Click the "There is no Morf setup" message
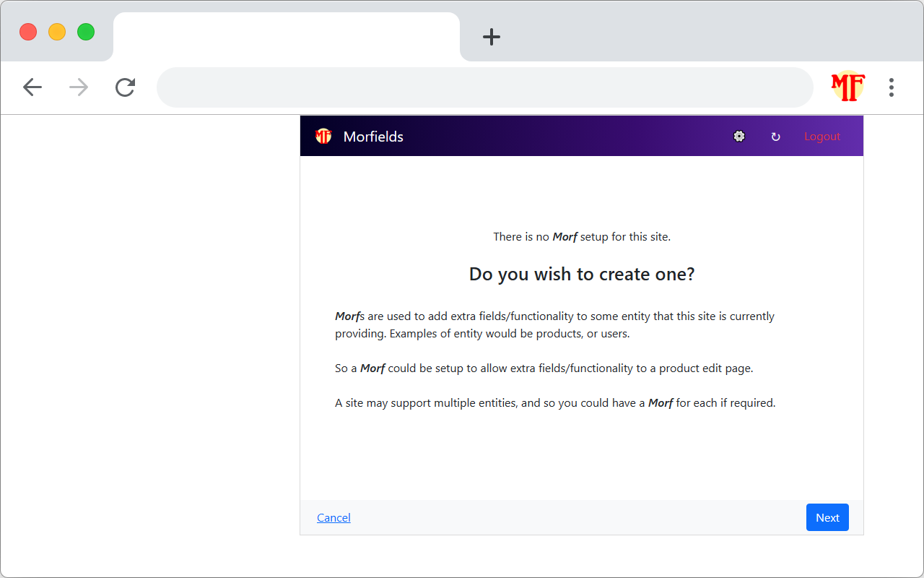The image size is (924, 578). (x=582, y=236)
